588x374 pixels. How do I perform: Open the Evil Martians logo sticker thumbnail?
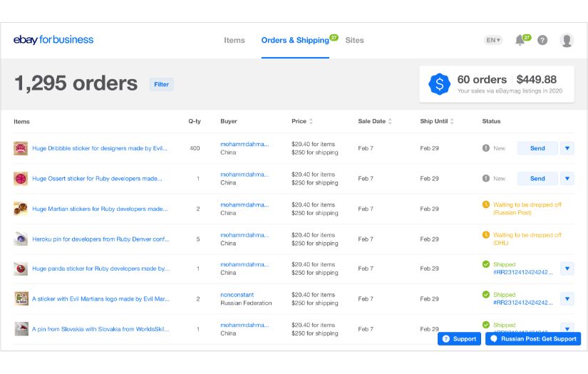tap(21, 298)
